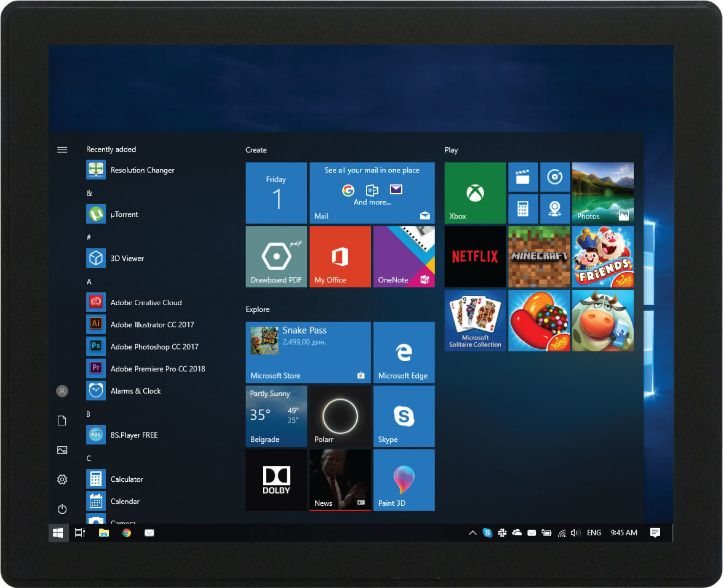Open the Mail app on taskbar
Screen dimensions: 723x588
click(x=149, y=533)
